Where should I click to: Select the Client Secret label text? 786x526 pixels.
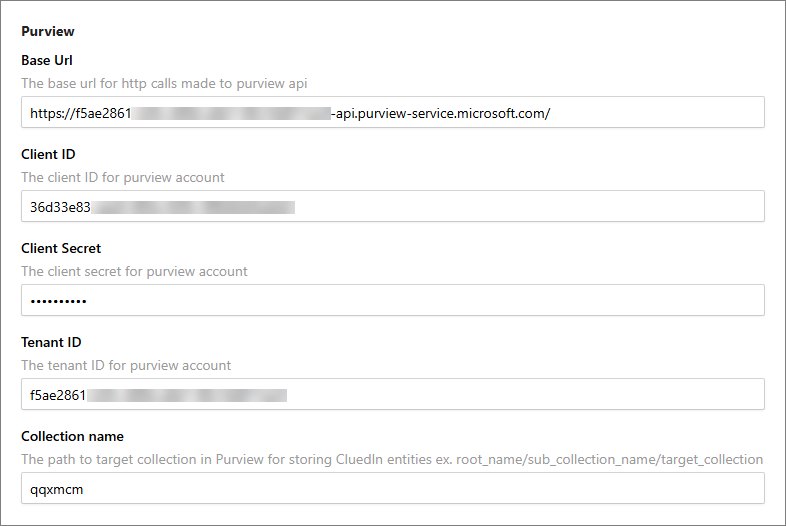pyautogui.click(x=61, y=248)
